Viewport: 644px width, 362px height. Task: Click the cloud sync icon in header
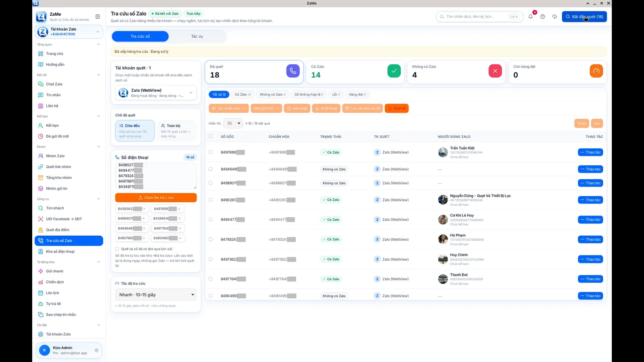555,16
